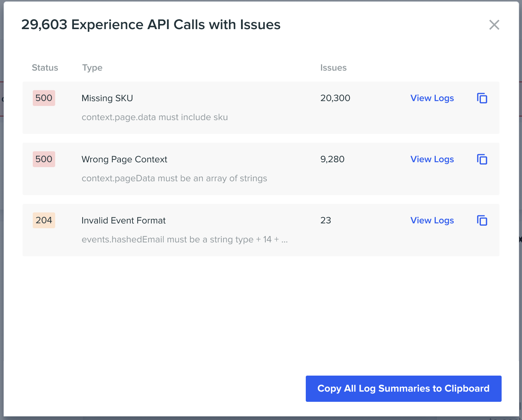The height and width of the screenshot is (420, 522).
Task: Click the dialog title 29,603 Experience API Calls
Action: (x=151, y=25)
